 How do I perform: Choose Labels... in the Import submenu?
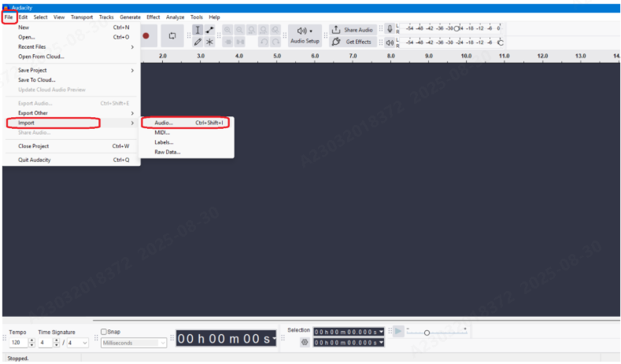pyautogui.click(x=187, y=142)
